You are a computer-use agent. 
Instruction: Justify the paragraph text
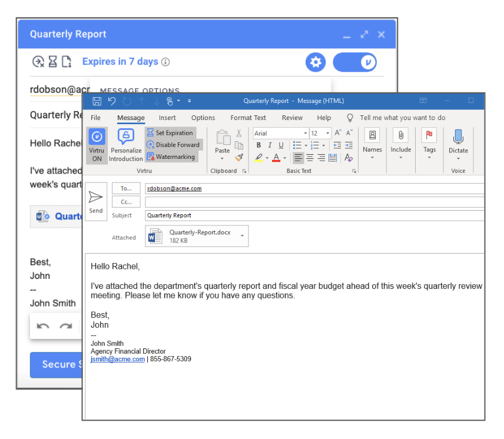(333, 158)
